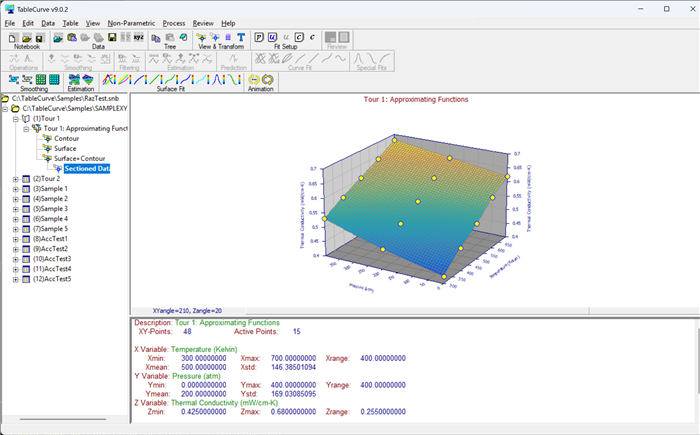Click the first Estimation surface icon

[x=74, y=79]
